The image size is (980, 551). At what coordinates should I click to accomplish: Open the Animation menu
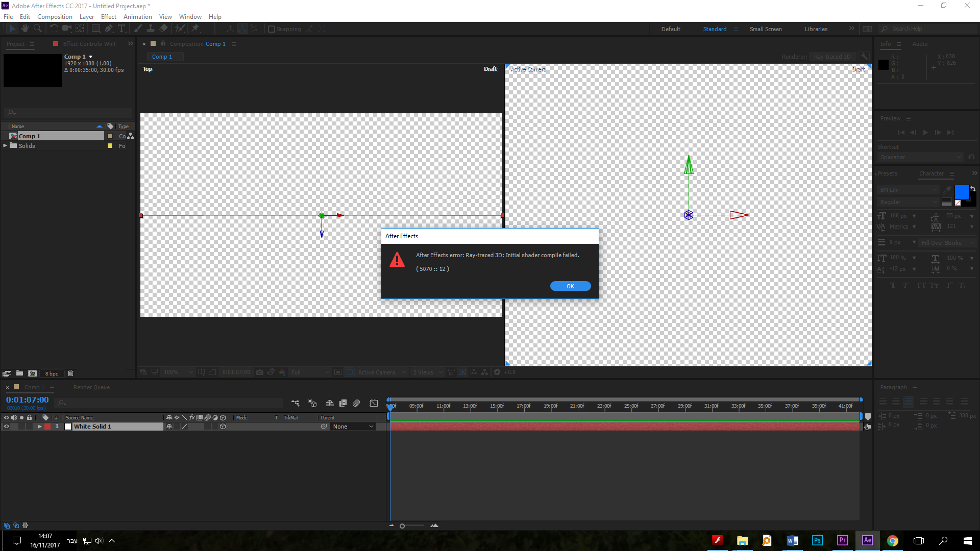click(x=137, y=17)
